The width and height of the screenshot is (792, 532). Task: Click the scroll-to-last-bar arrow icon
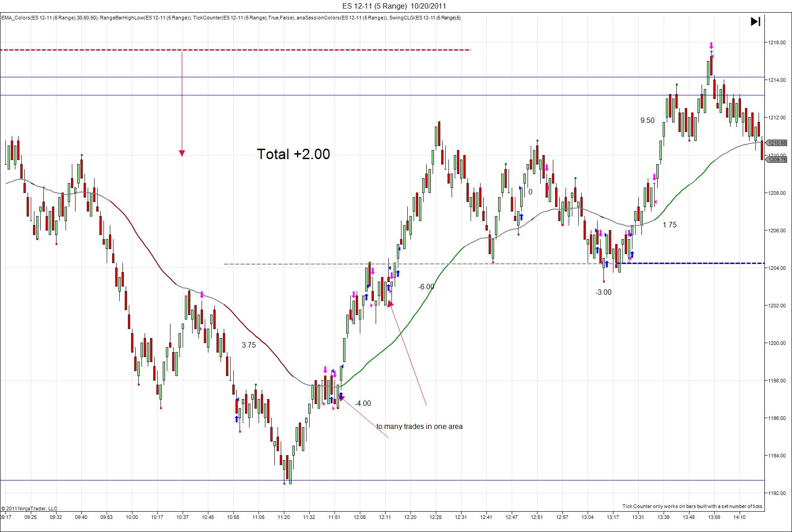[x=755, y=21]
